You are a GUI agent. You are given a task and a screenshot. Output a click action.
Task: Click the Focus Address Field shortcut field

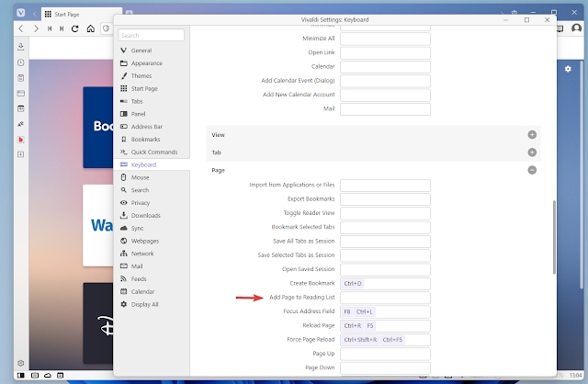(385, 311)
